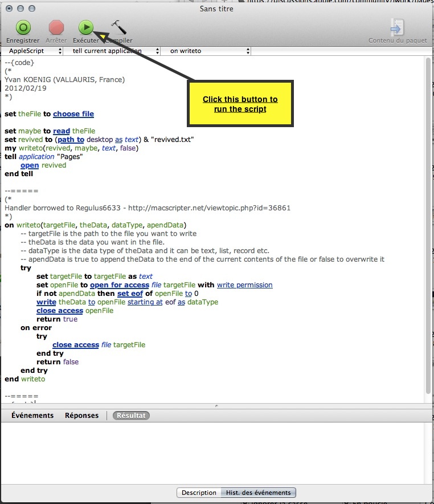Click 'starting at' in the write line
The width and height of the screenshot is (434, 504).
[x=145, y=302]
